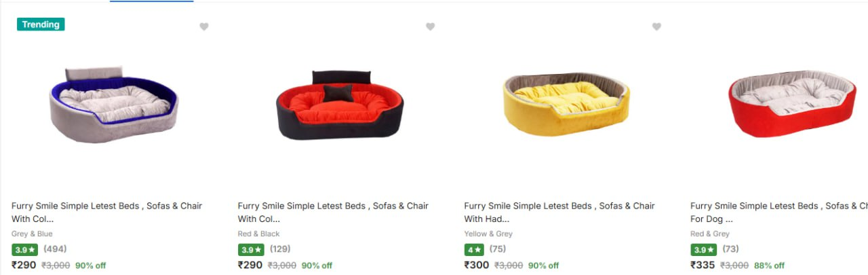Click 3.9 rating badge with 129 reviews

251,250
